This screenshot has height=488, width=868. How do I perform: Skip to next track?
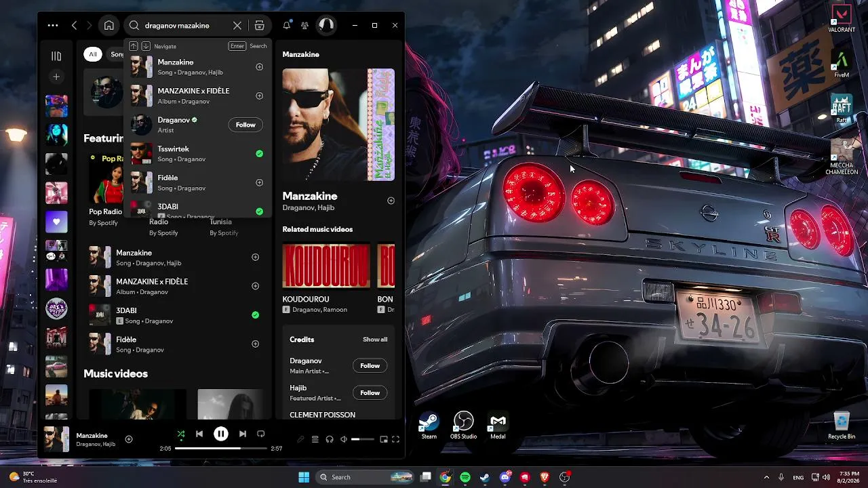pos(242,434)
